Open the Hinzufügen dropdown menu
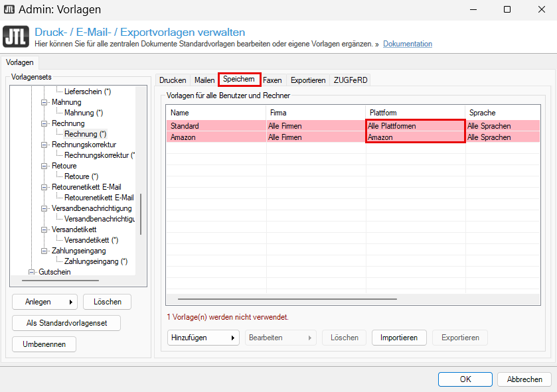 pos(203,338)
